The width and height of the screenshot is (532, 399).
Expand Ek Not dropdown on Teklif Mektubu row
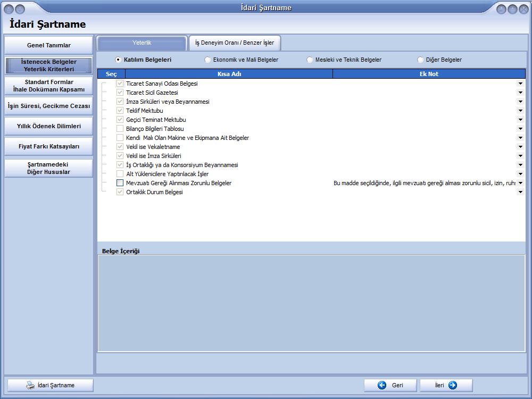520,111
